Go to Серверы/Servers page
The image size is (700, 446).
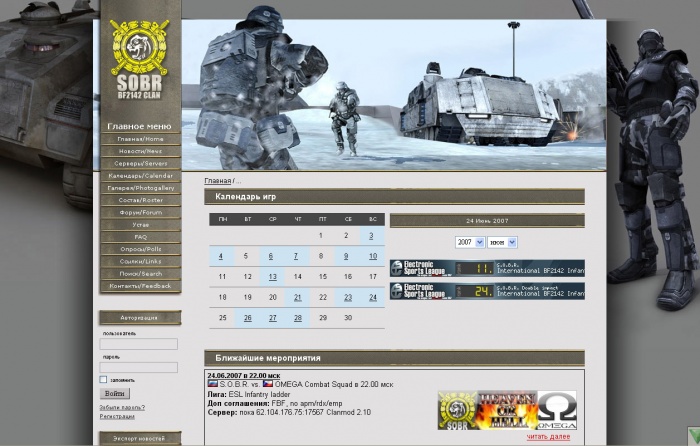click(x=141, y=163)
